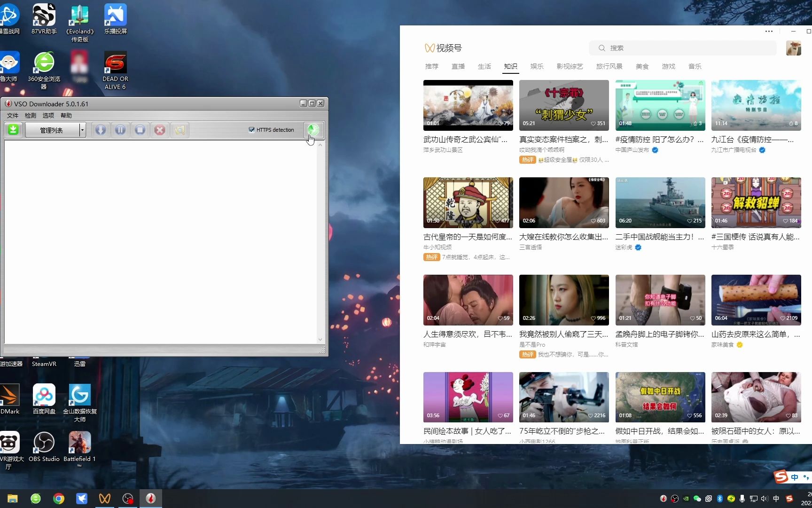Viewport: 812px width, 508px height.
Task: Open the 检测 menu in VSO Downloader
Action: [x=31, y=115]
